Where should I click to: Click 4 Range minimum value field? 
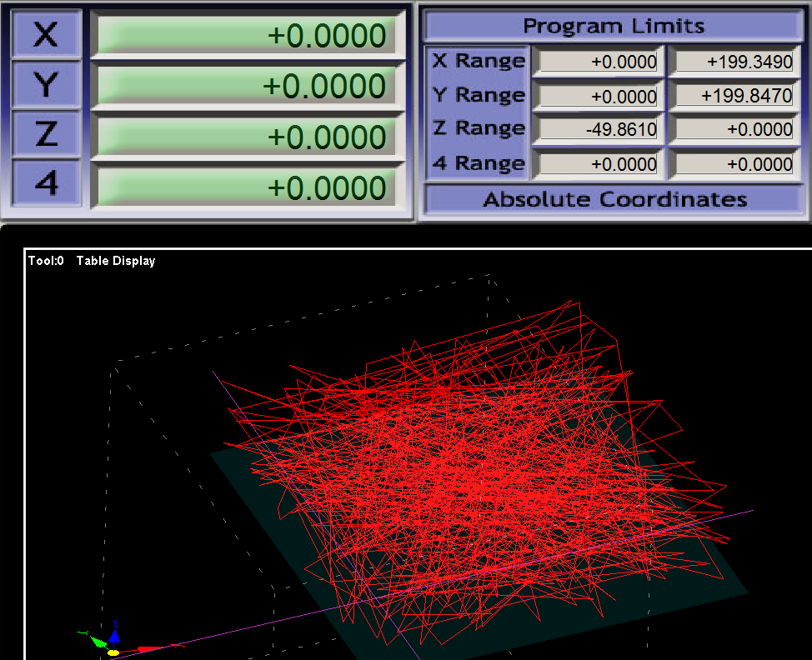[x=597, y=164]
